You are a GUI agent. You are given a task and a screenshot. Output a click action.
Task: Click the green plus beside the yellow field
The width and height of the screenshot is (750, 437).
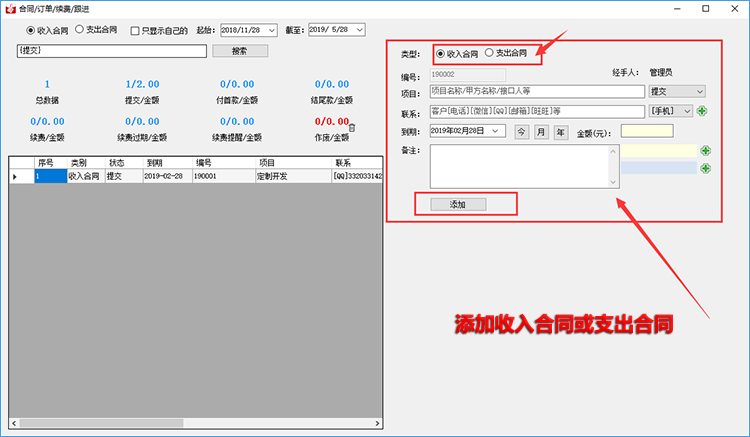706,151
